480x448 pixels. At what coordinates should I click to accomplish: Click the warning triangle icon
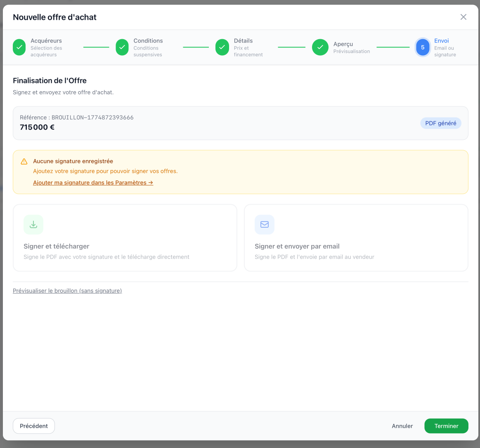tap(24, 162)
